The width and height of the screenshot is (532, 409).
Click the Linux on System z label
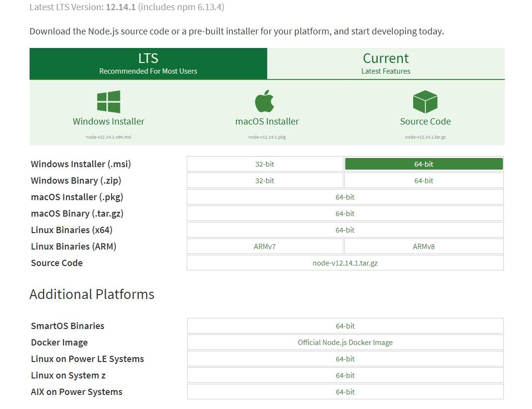68,376
